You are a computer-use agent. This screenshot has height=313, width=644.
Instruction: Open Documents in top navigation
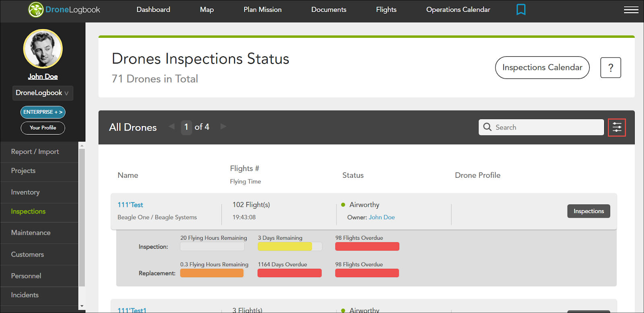click(x=329, y=10)
